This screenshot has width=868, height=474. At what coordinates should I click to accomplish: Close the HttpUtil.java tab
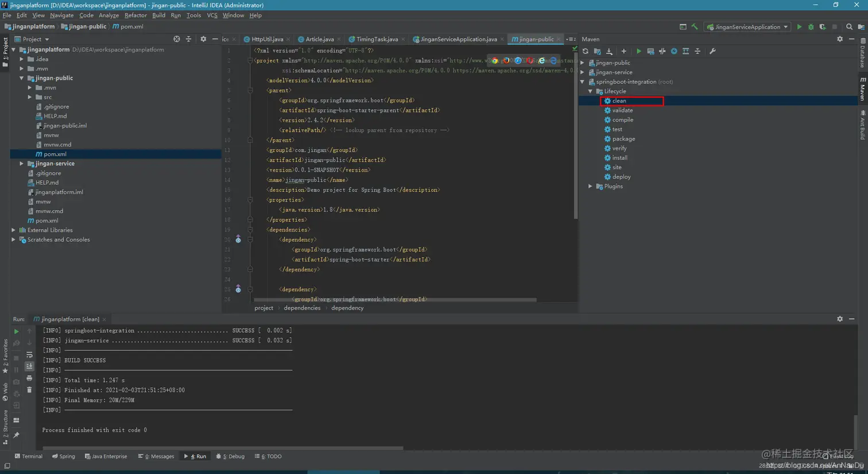point(288,40)
